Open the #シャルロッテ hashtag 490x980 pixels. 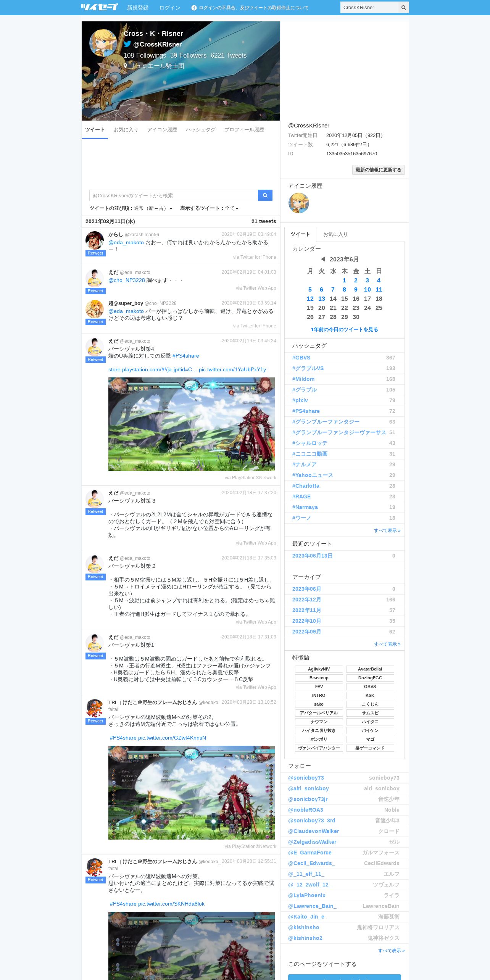310,443
